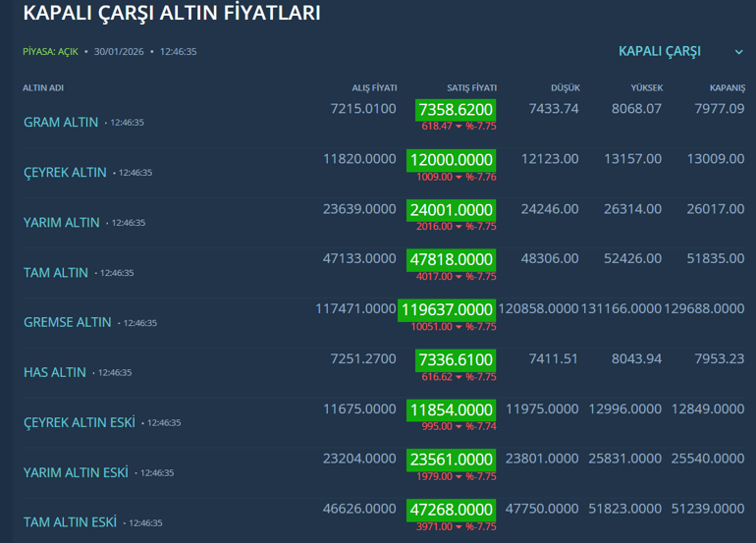Click the red down arrow under GRAM ALTIN price

(x=459, y=127)
